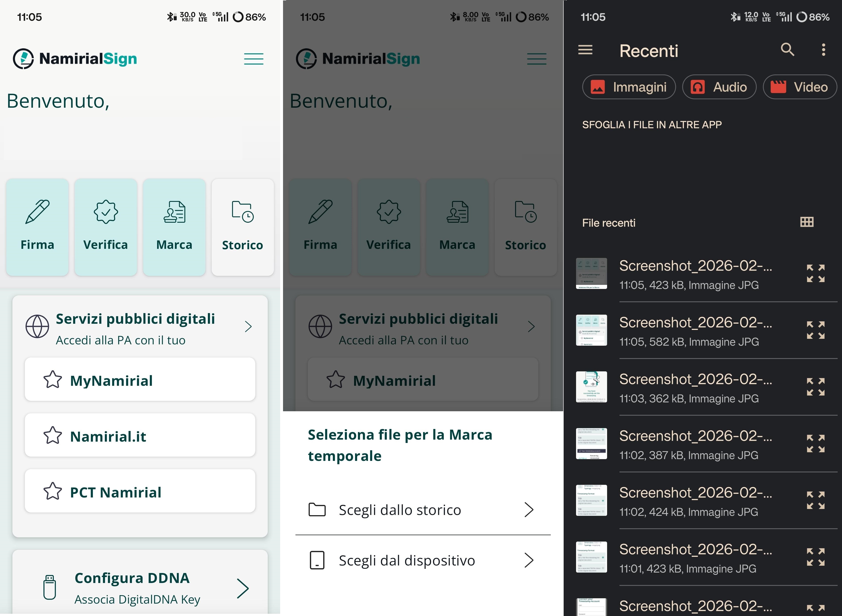This screenshot has width=842, height=616.
Task: Open the Namirial.it link
Action: click(x=140, y=435)
